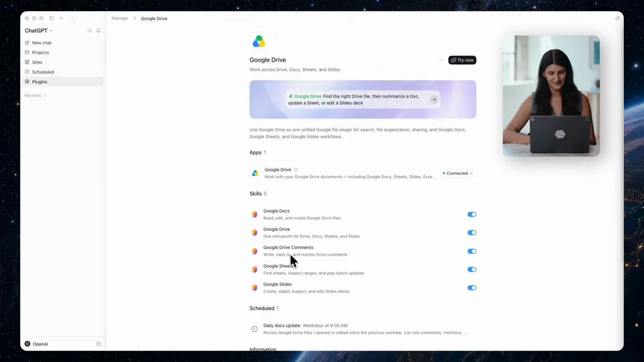Click the copy link icon top-right
The height and width of the screenshot is (362, 644).
(x=617, y=18)
